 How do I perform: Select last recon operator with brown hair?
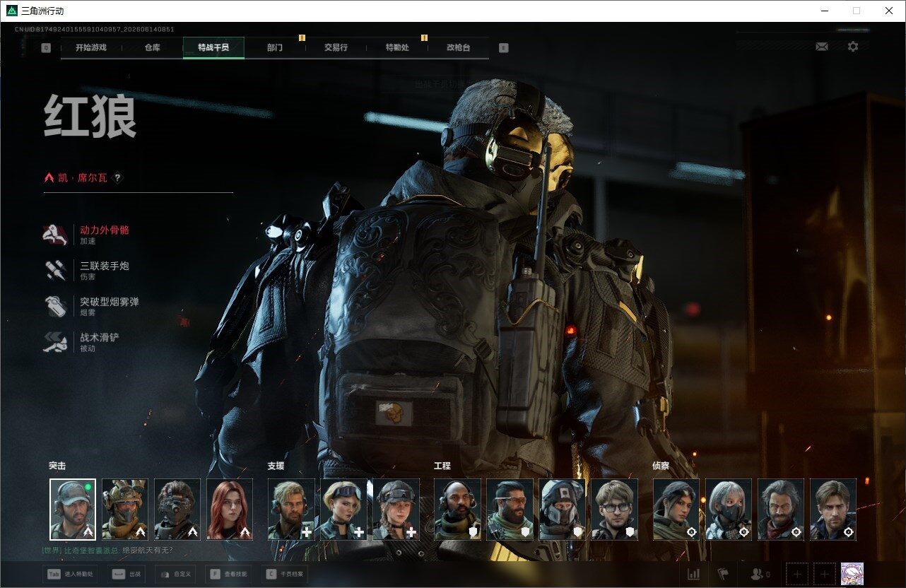point(833,510)
